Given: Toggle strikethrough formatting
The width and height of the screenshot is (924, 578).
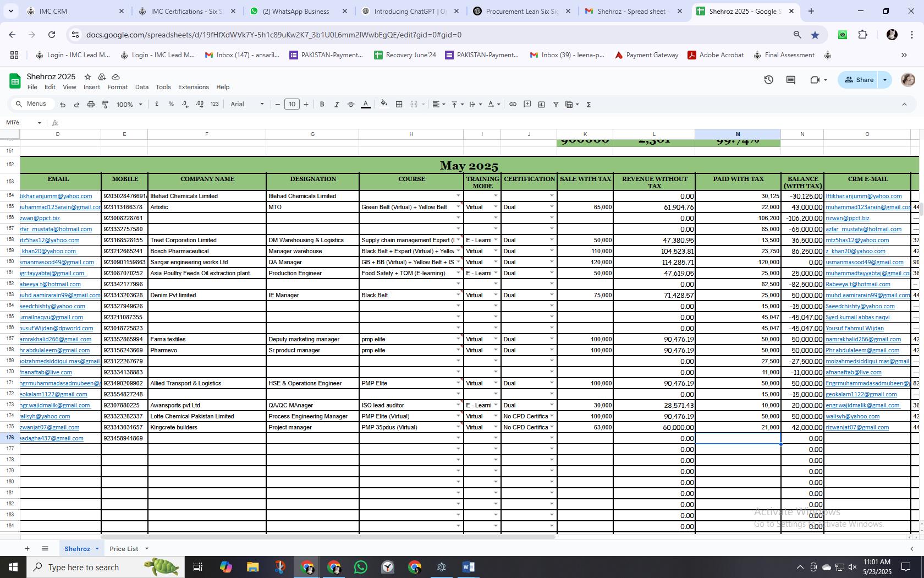Looking at the screenshot, I should (351, 104).
